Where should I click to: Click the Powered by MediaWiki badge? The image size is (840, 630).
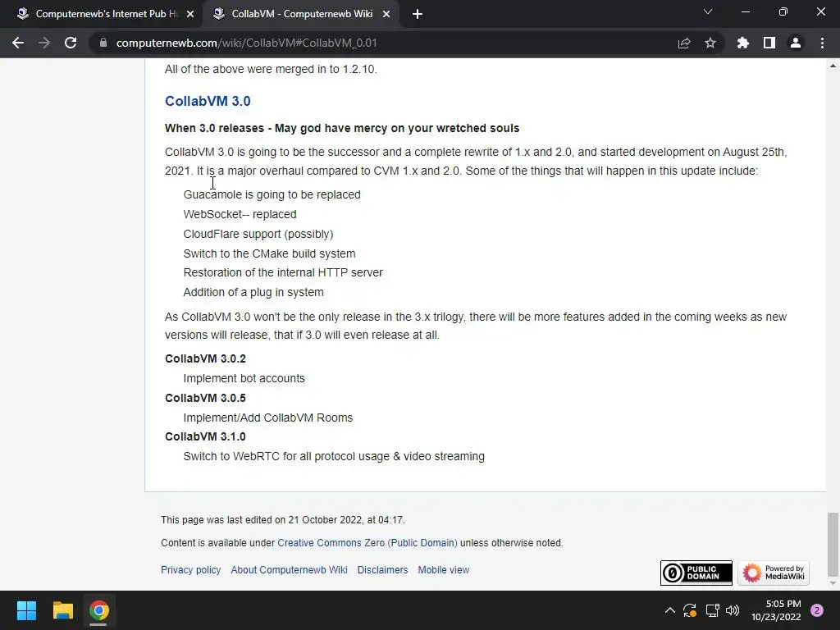click(774, 573)
